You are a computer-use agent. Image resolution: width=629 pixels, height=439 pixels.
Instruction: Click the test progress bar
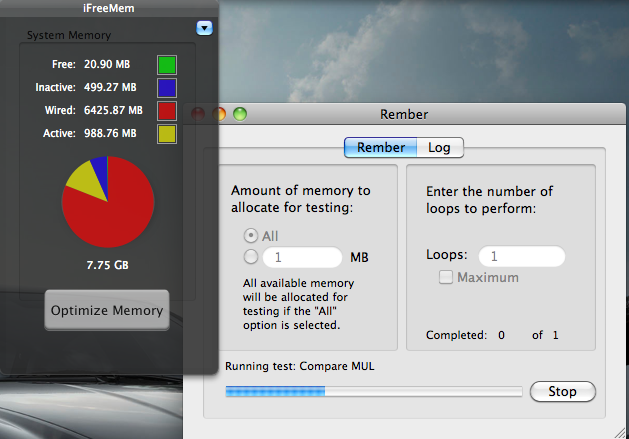(x=373, y=391)
